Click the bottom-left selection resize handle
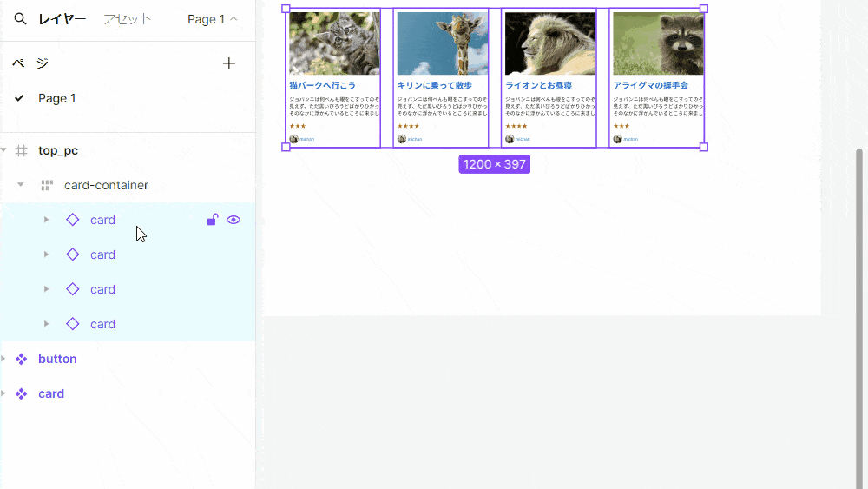868x489 pixels. click(286, 148)
